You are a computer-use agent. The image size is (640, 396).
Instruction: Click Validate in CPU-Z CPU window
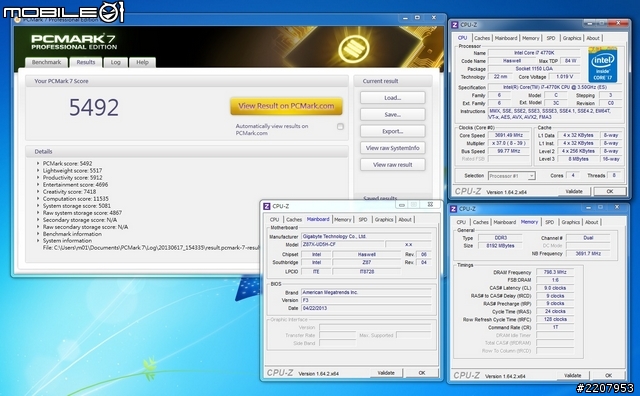pyautogui.click(x=574, y=191)
